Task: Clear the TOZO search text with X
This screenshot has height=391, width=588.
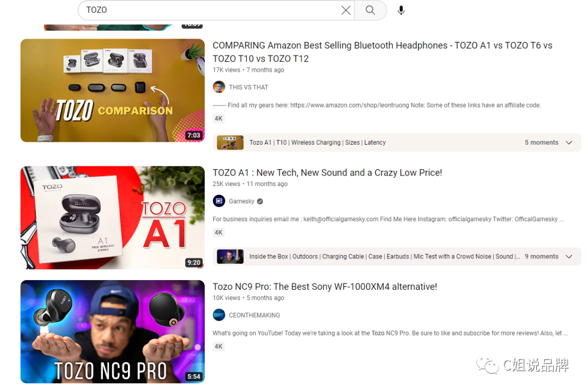Action: pyautogui.click(x=346, y=10)
